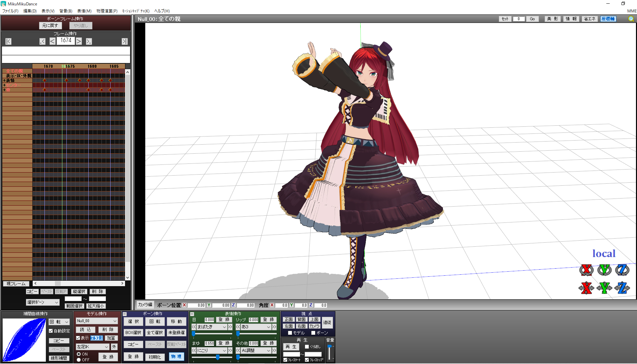Open the あ3 lip morph dropdown
The width and height of the screenshot is (637, 364).
pos(256,327)
